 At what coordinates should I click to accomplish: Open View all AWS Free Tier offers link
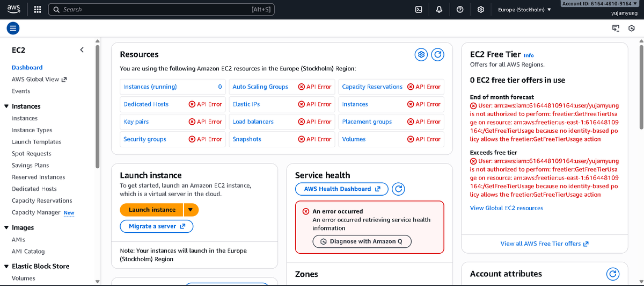(x=545, y=244)
